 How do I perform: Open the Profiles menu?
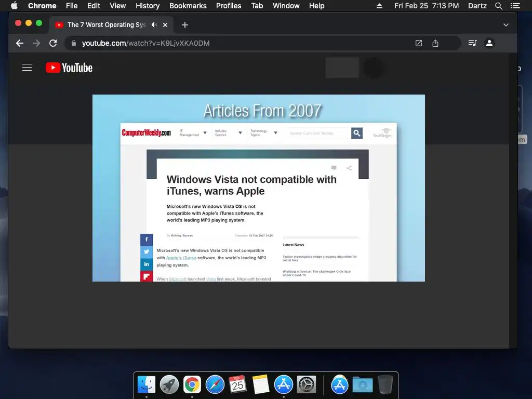229,6
